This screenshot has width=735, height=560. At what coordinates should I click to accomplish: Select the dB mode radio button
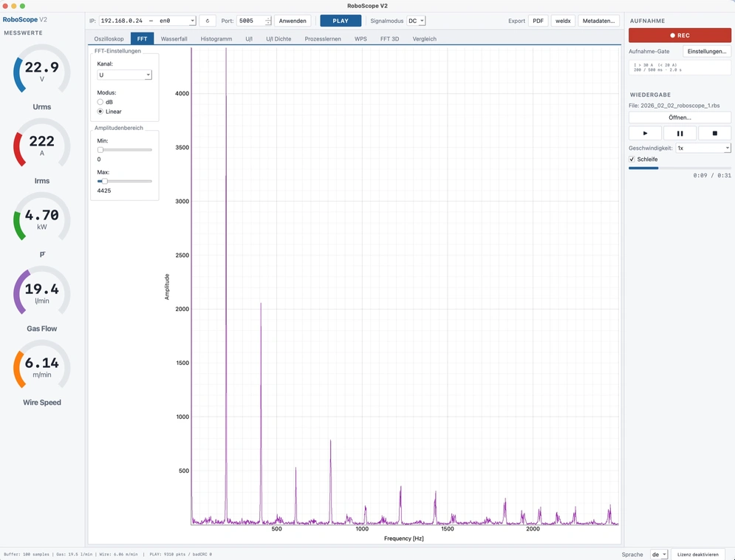(100, 102)
